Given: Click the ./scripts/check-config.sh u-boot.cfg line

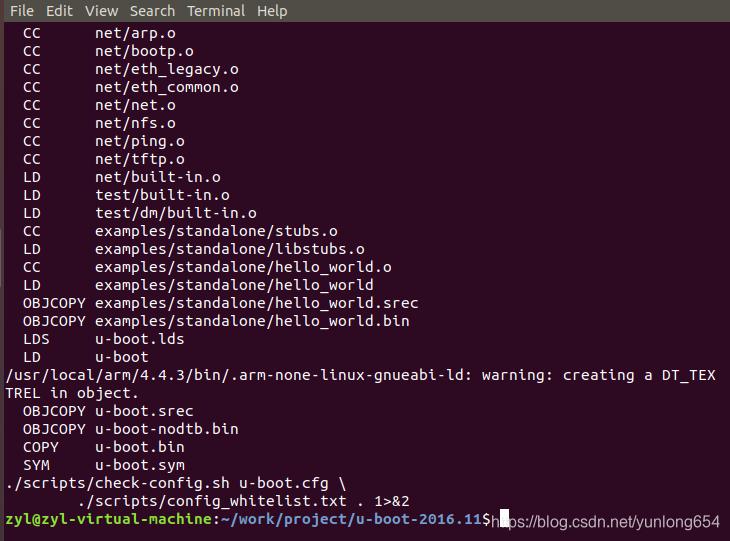Looking at the screenshot, I should pyautogui.click(x=176, y=484).
